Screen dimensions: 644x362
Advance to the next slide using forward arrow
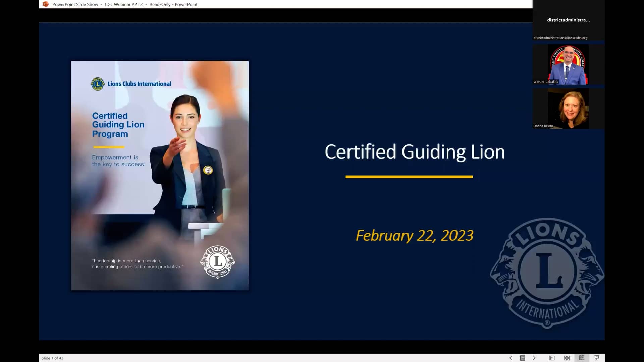tap(534, 358)
